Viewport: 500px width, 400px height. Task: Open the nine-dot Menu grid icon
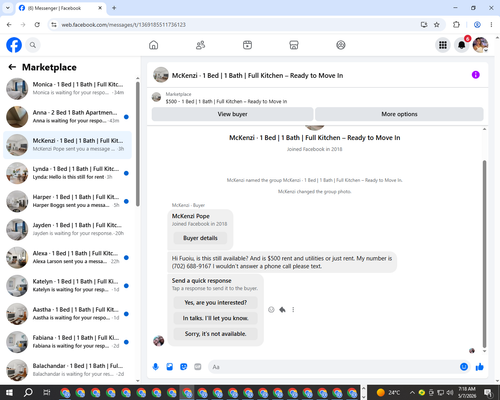[x=443, y=45]
